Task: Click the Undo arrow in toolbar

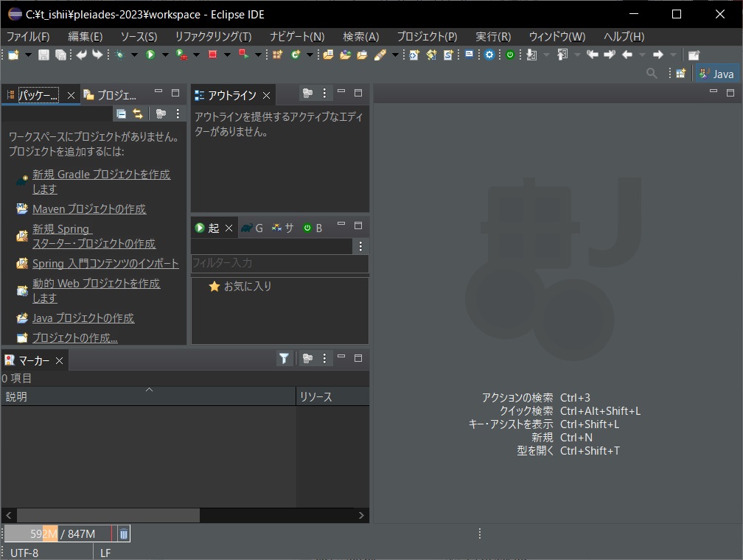Action: click(x=82, y=55)
